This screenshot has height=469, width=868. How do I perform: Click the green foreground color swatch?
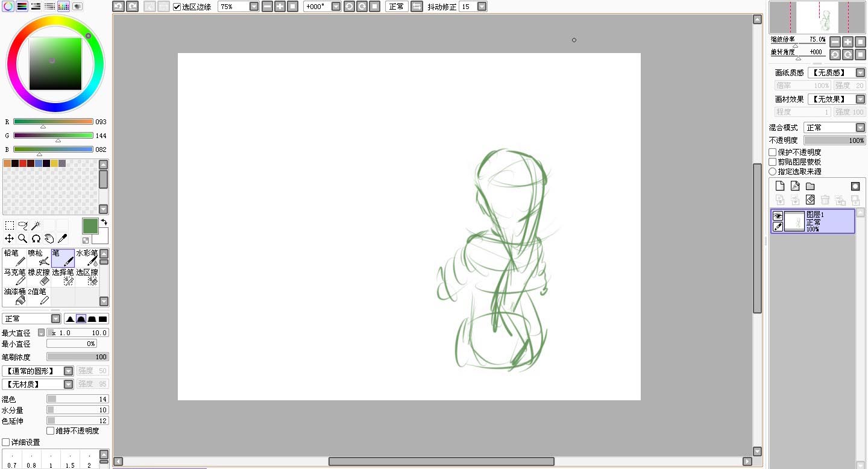[90, 226]
